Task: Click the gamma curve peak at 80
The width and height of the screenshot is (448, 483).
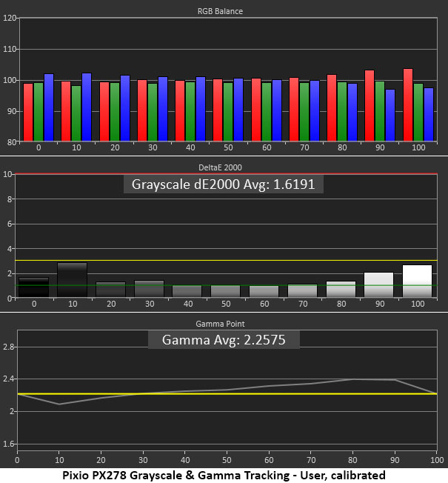Action: coord(353,379)
